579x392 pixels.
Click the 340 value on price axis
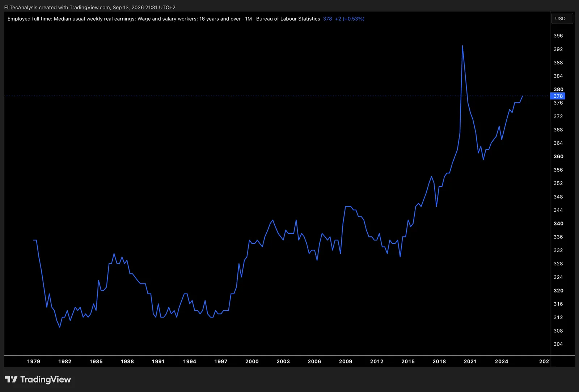tap(558, 223)
